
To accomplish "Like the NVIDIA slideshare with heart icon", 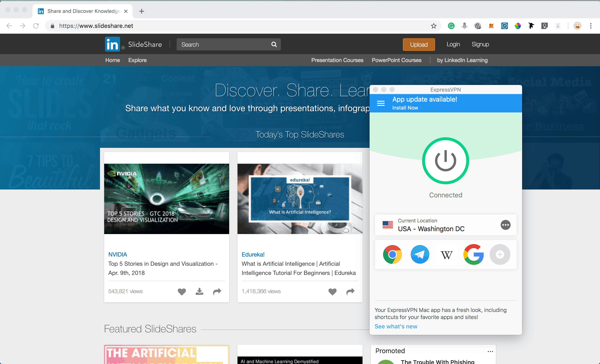I will pyautogui.click(x=182, y=291).
